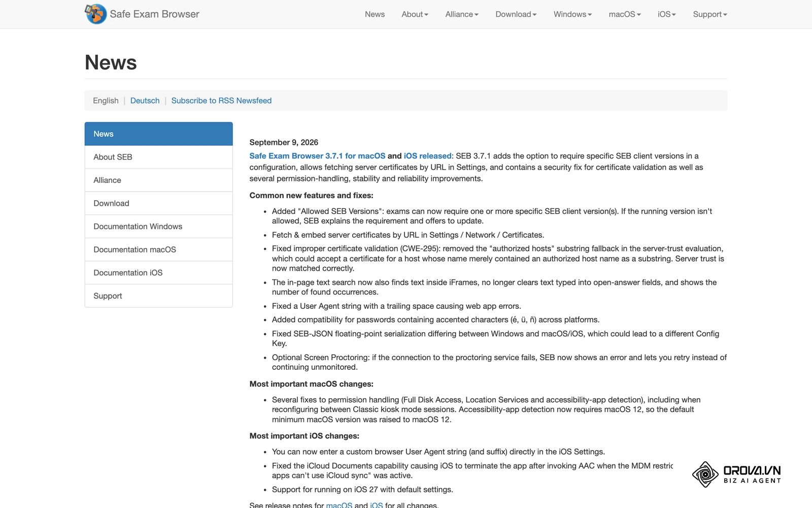Click the User Agent trailing space bullet
The height and width of the screenshot is (508, 812).
coord(396,306)
